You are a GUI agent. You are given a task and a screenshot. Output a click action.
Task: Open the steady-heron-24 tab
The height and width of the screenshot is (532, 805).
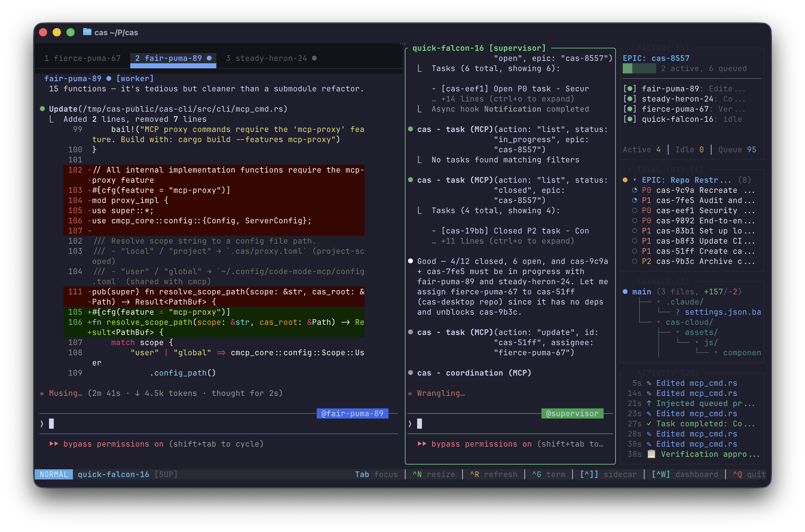click(271, 58)
